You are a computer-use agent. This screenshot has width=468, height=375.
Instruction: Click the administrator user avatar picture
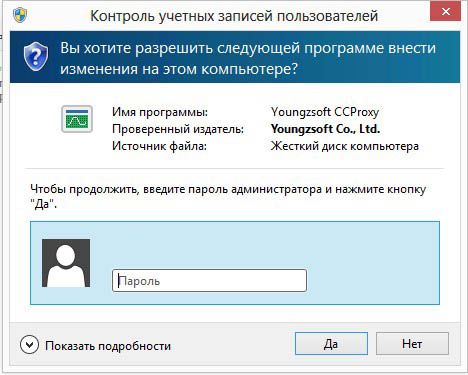point(66,263)
